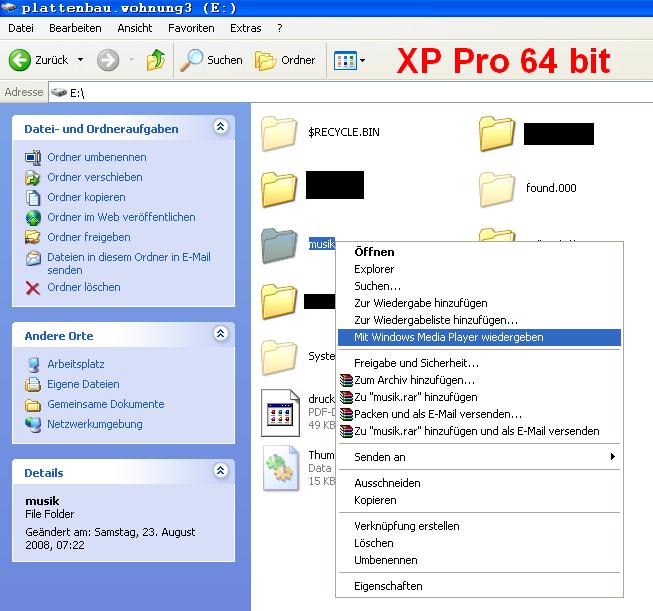Viewport: 653px width, 611px height.
Task: Select the druck PDF file icon
Action: [280, 413]
